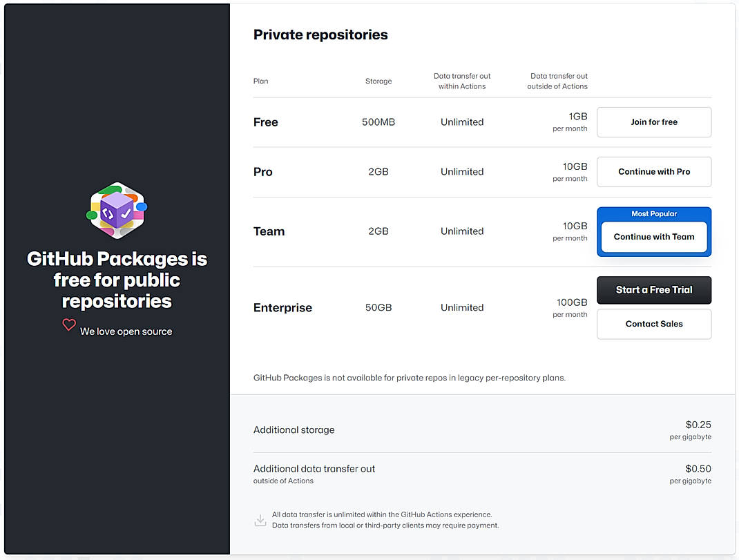The image size is (739, 560).
Task: Click Continue with Pro
Action: click(653, 171)
